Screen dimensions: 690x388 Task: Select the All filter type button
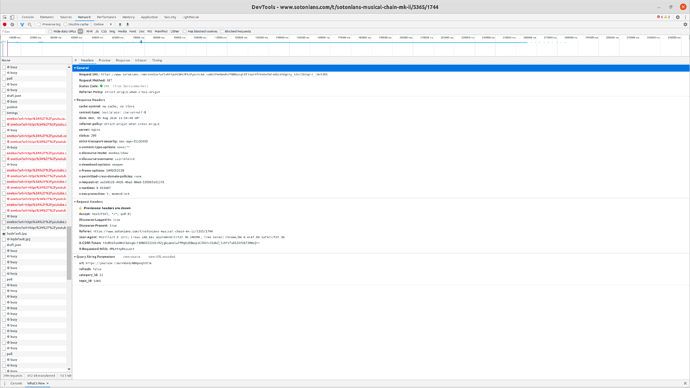81,32
